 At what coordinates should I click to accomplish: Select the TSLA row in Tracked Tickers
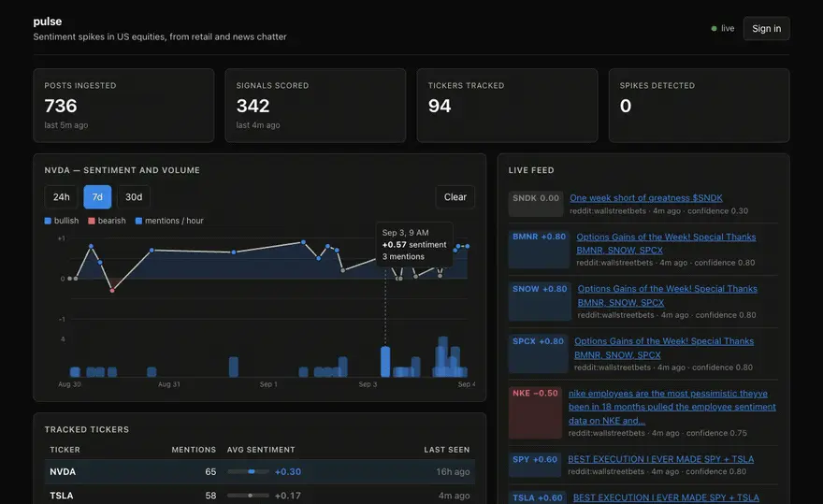click(x=260, y=495)
